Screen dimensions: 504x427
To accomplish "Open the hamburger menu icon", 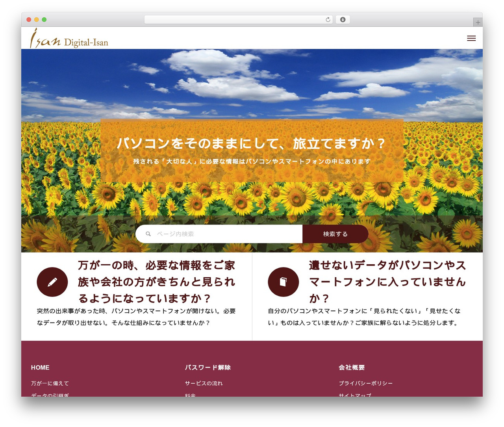I will point(471,38).
